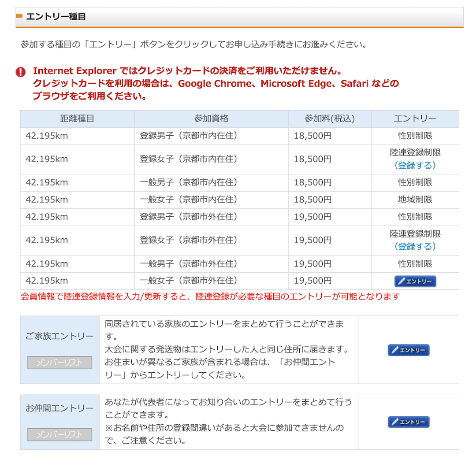Image resolution: width=476 pixels, height=474 pixels.
Task: Start the ご家族エントリー with its エントリー button
Action: pyautogui.click(x=409, y=350)
